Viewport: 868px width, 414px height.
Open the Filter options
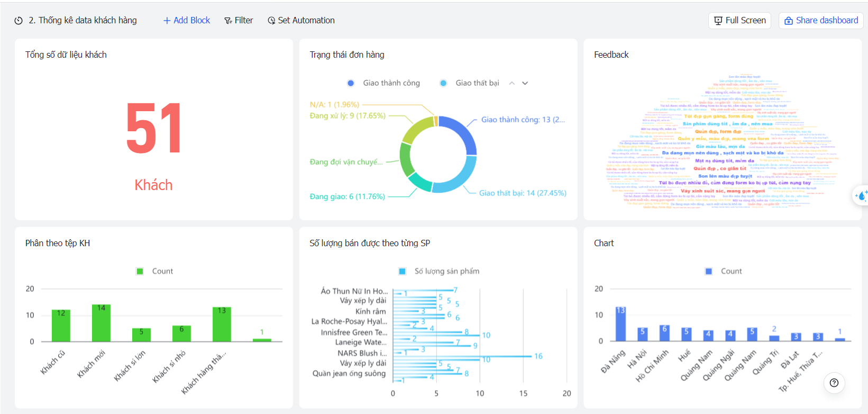pyautogui.click(x=239, y=21)
